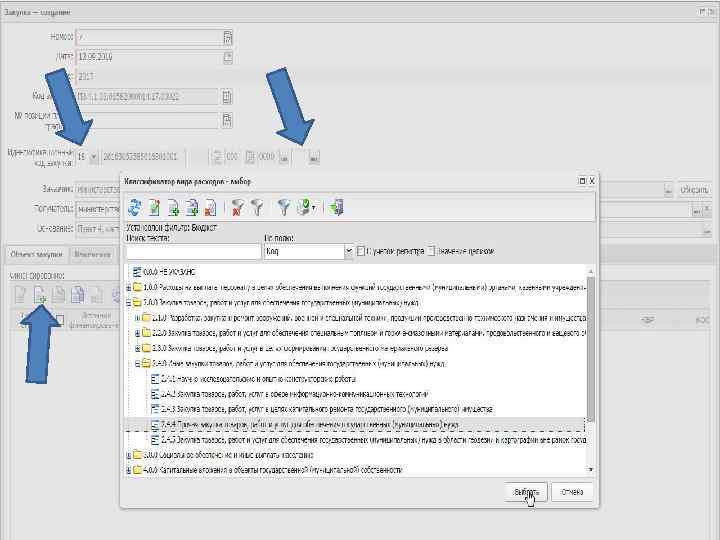Screen dimensions: 720x540
Task: Click the Обновить button in background window
Action: [x=694, y=190]
